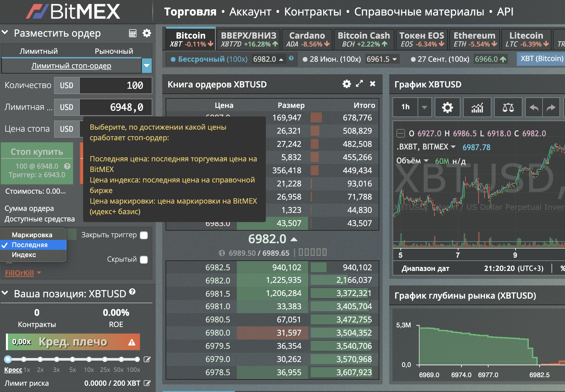Click the Stop Buy button
565x392 pixels.
(x=37, y=163)
